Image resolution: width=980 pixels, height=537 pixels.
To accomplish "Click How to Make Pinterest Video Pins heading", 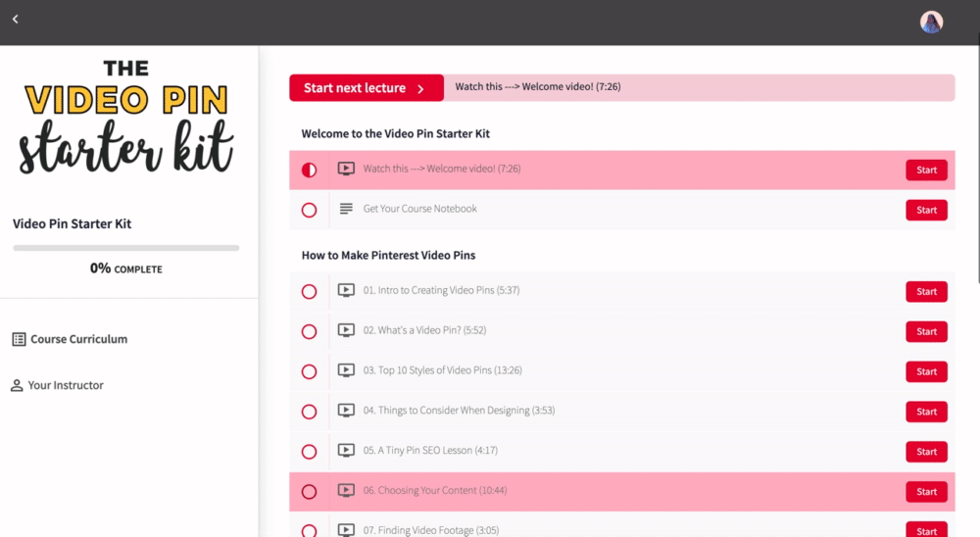I will click(x=388, y=255).
